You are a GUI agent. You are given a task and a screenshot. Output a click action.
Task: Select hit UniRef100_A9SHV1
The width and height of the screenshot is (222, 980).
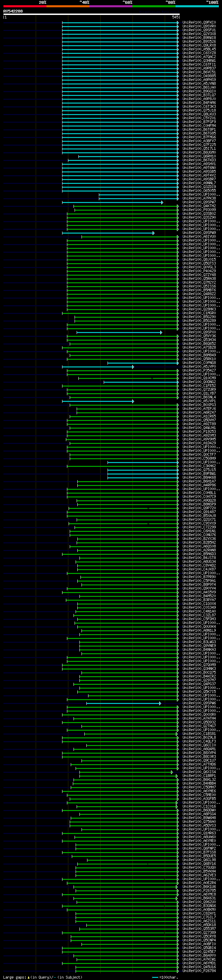[x=199, y=164]
